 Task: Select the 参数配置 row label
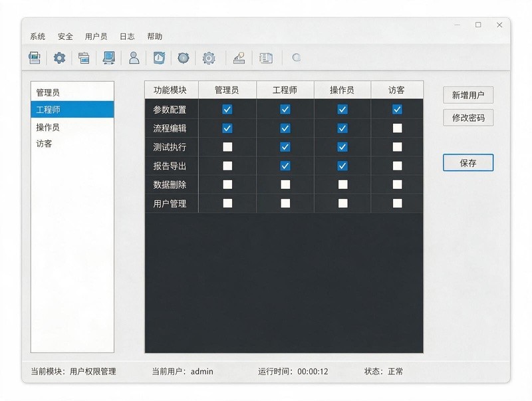[170, 110]
